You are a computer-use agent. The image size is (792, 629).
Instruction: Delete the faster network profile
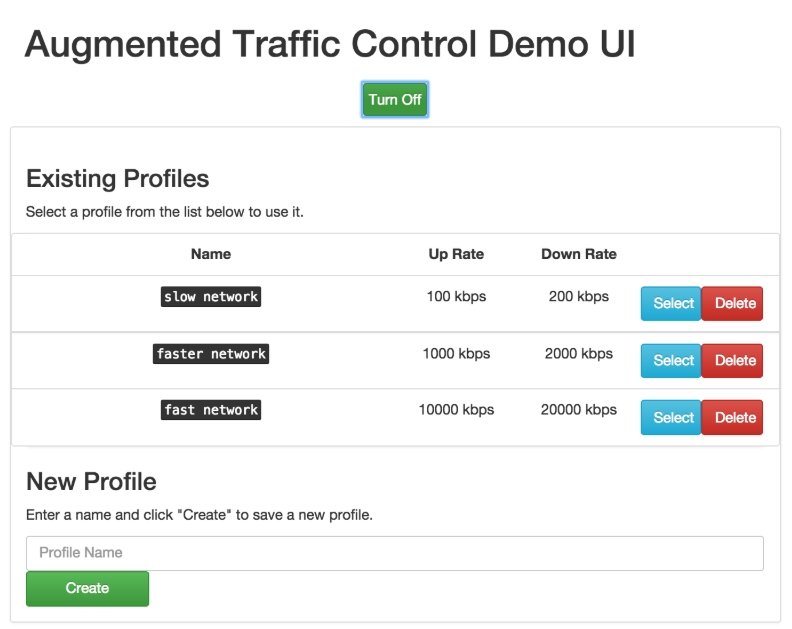(732, 360)
